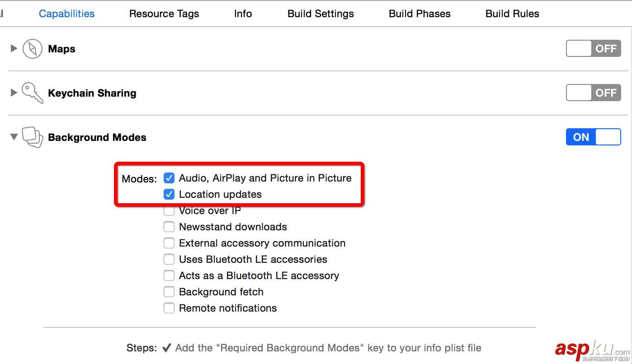Screen dimensions: 632x364
Task: Click the Maps compass icon
Action: click(32, 49)
